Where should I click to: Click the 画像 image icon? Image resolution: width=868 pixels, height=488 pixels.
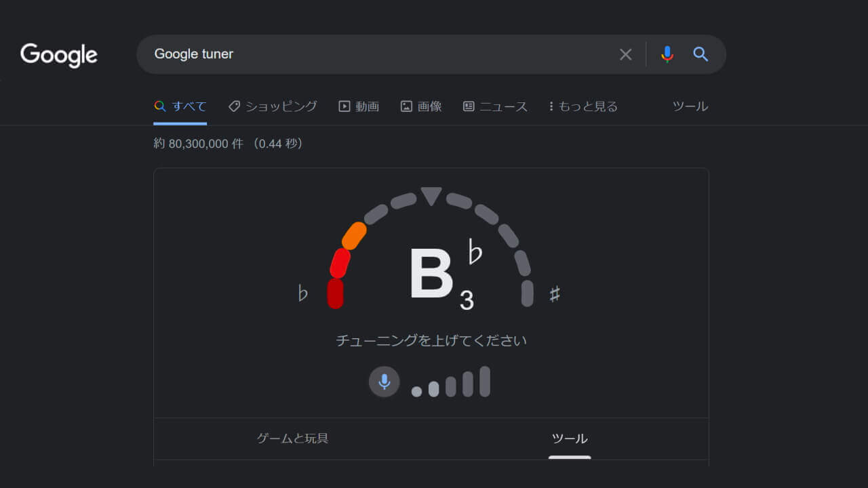click(x=406, y=106)
